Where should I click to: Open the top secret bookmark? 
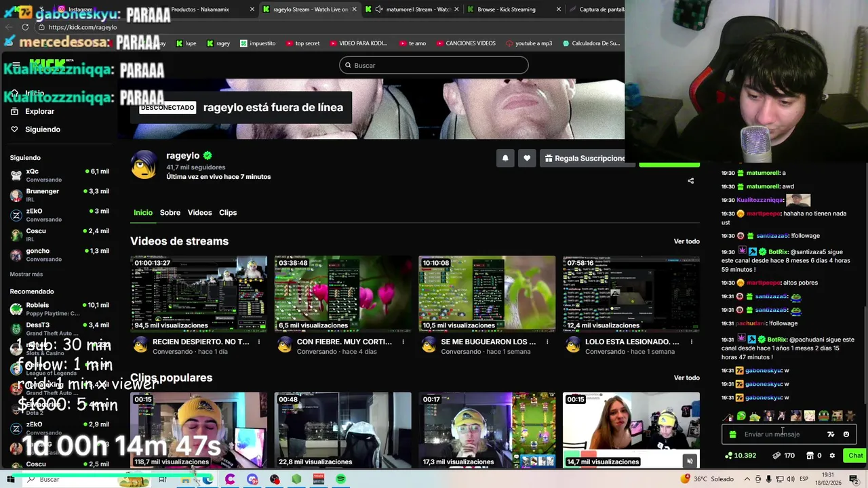(302, 43)
